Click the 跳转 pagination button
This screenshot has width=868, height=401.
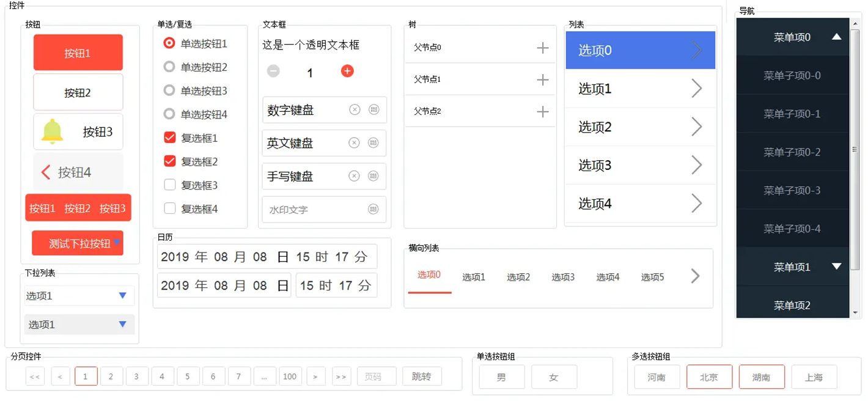coord(422,377)
